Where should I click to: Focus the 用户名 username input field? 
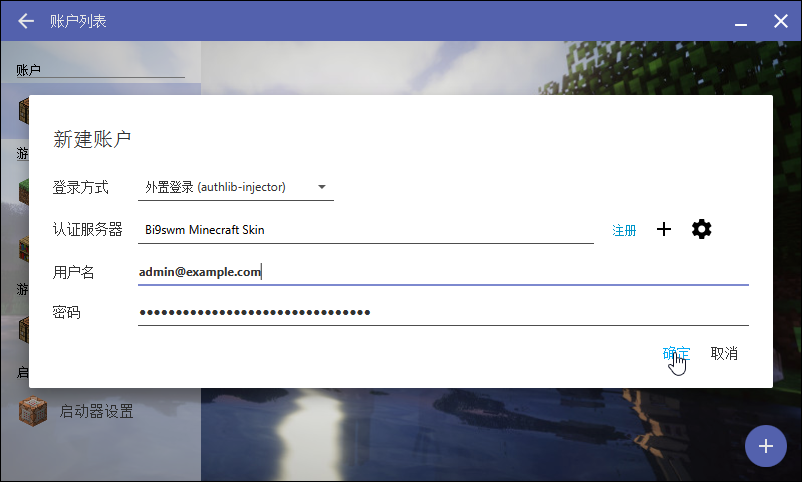tap(443, 272)
